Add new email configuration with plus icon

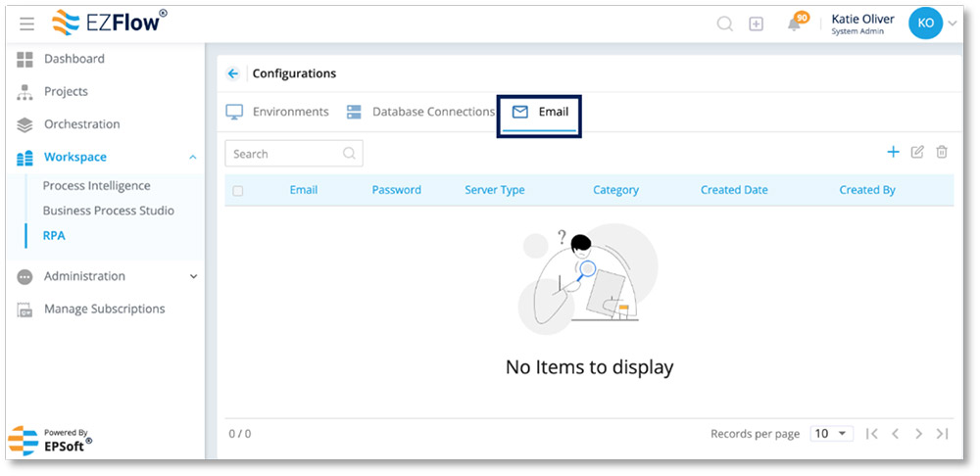[x=893, y=152]
